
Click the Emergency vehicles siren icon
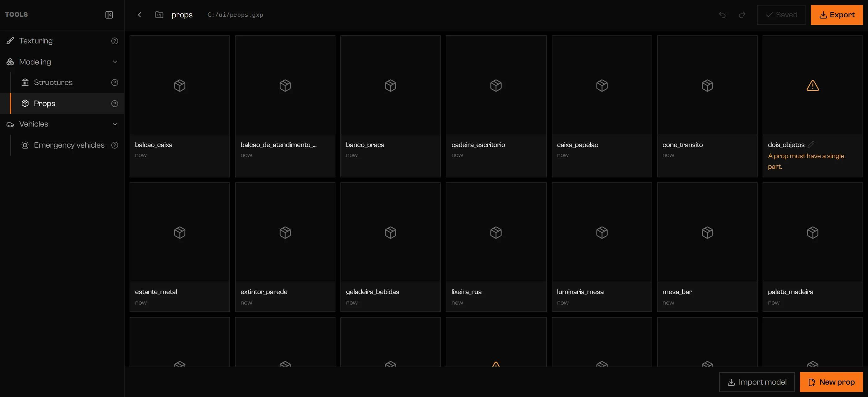tap(25, 145)
